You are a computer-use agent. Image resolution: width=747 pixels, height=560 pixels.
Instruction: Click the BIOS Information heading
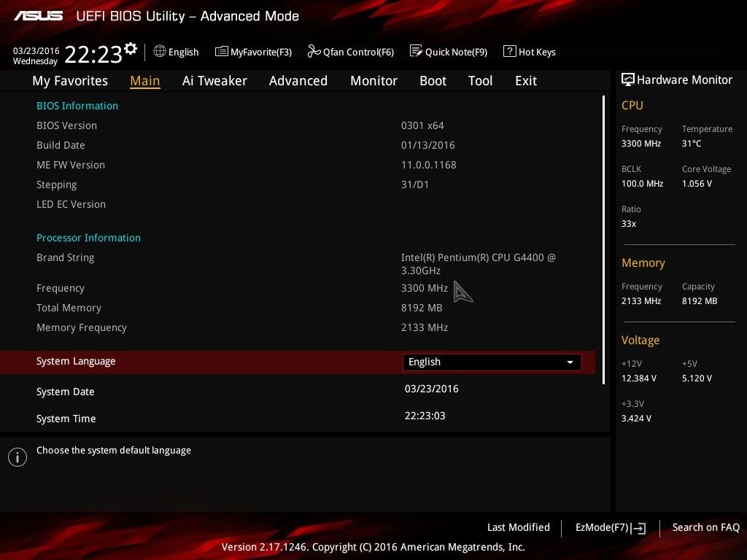(77, 106)
